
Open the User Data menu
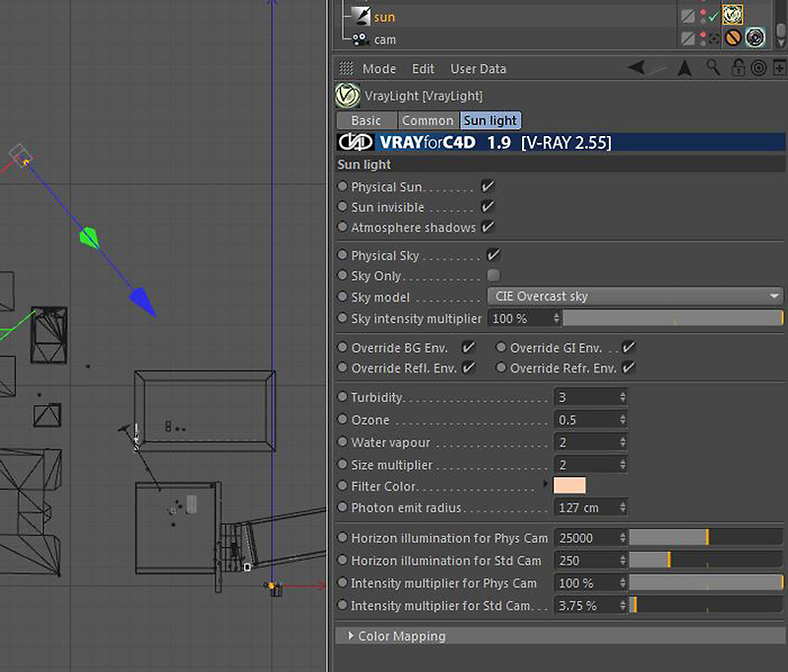pos(478,68)
